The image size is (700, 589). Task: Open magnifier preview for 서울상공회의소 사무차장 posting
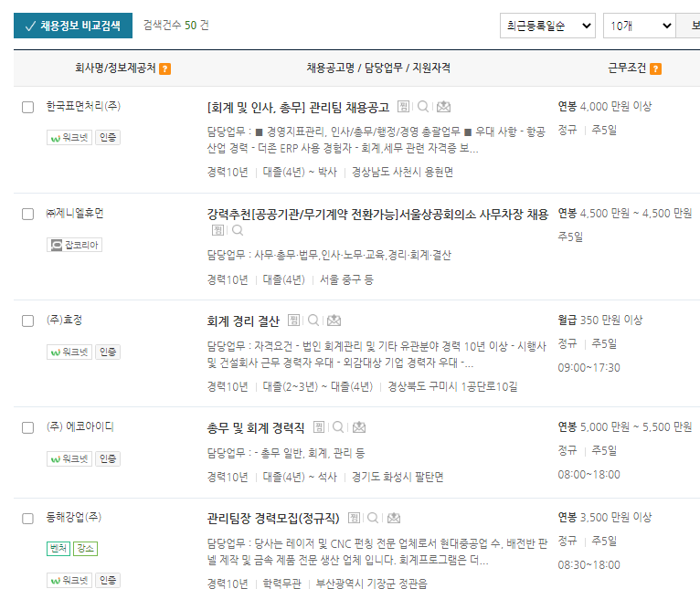pos(238,230)
